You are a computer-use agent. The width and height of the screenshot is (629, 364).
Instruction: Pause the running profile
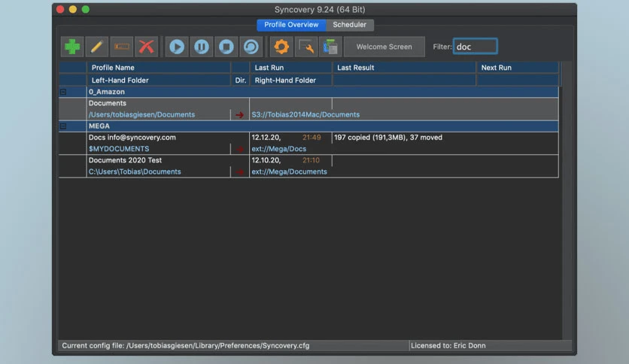(202, 47)
